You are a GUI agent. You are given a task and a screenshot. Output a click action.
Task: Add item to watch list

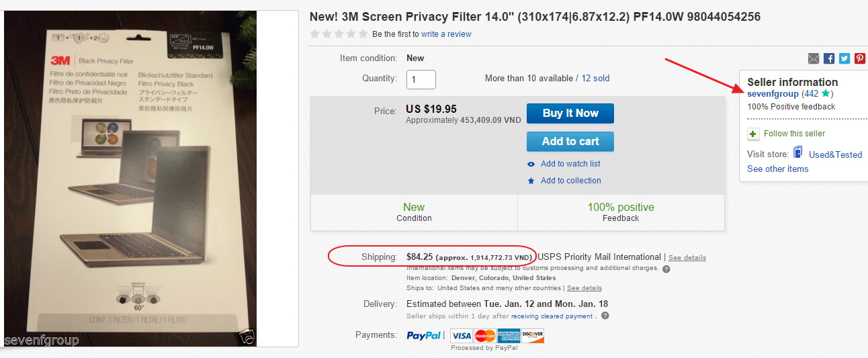coord(570,164)
